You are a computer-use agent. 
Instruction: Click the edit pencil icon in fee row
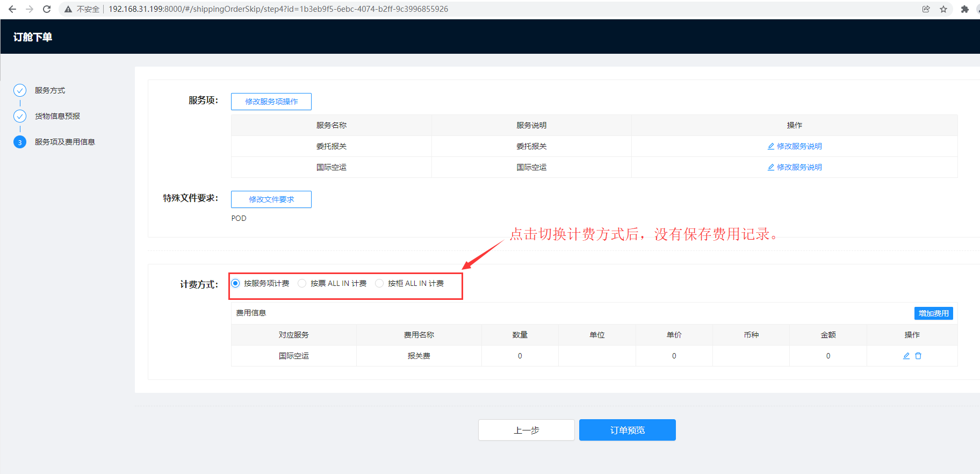pyautogui.click(x=906, y=356)
